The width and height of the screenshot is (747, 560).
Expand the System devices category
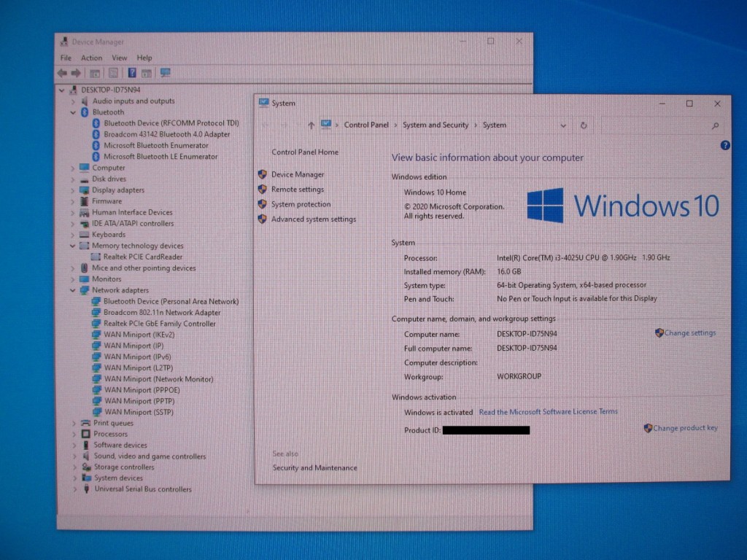pyautogui.click(x=74, y=478)
